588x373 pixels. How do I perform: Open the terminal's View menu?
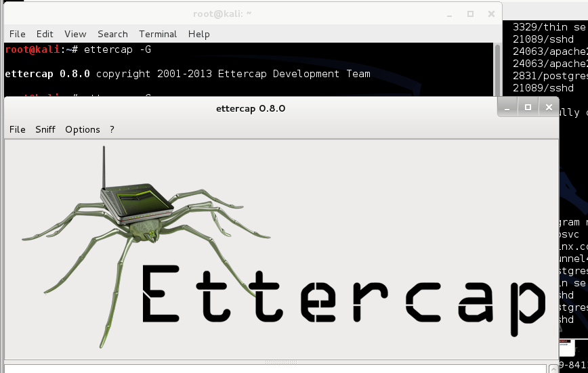75,34
